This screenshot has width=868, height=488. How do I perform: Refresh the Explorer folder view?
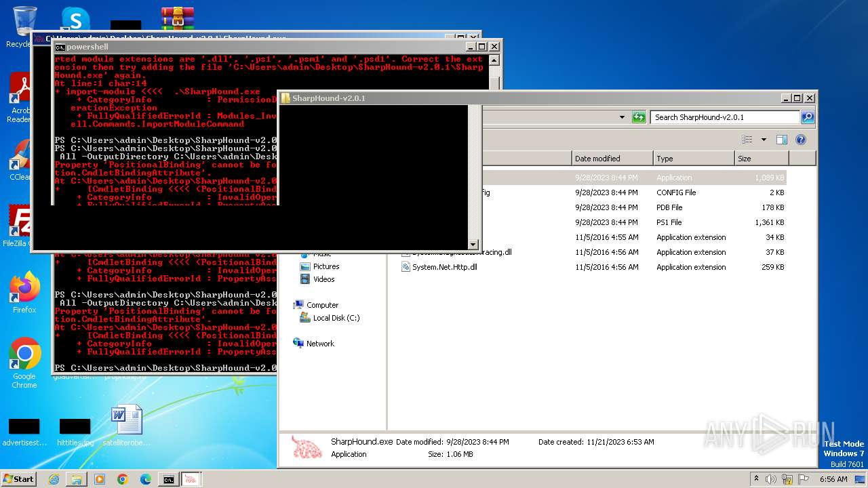click(639, 117)
